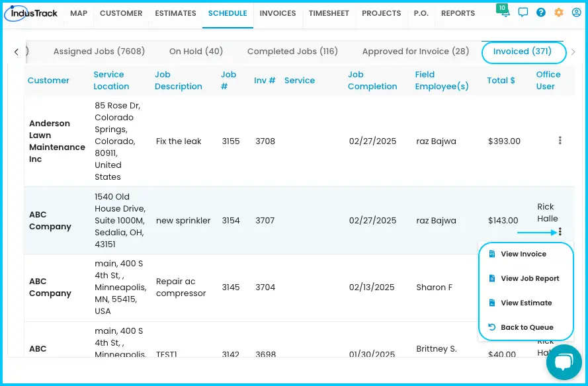This screenshot has width=588, height=386.
Task: Switch to Approved for Invoice (28) tab
Action: [x=415, y=52]
